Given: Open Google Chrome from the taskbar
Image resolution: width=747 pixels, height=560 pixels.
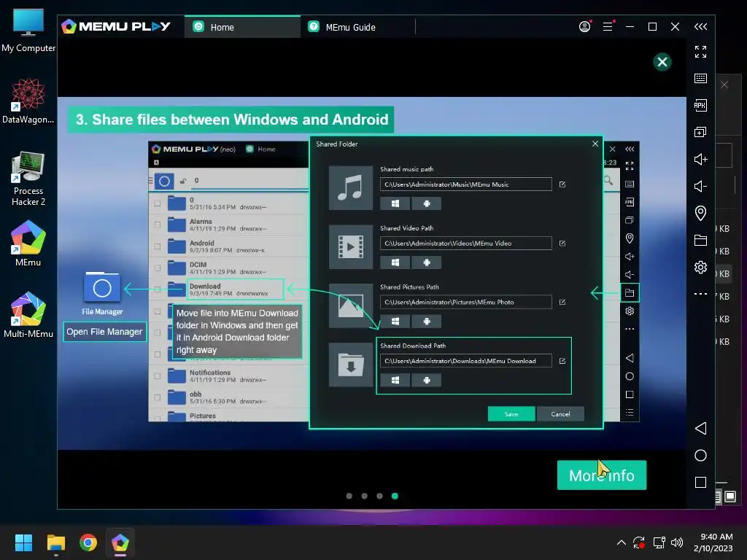Looking at the screenshot, I should click(x=88, y=542).
